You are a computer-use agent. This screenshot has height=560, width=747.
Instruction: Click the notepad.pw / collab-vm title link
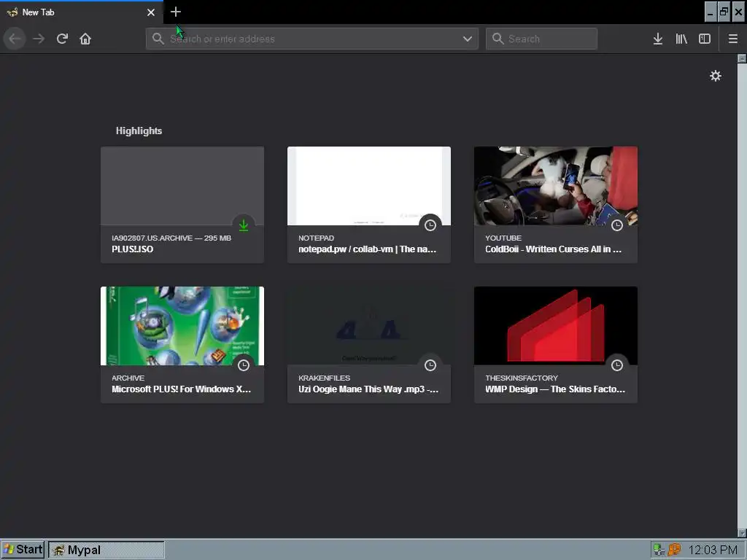(367, 249)
